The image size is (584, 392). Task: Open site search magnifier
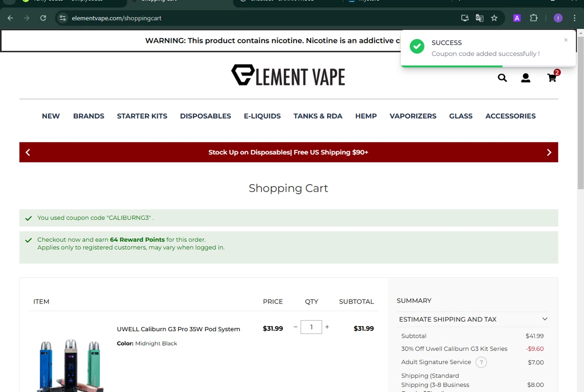point(502,78)
